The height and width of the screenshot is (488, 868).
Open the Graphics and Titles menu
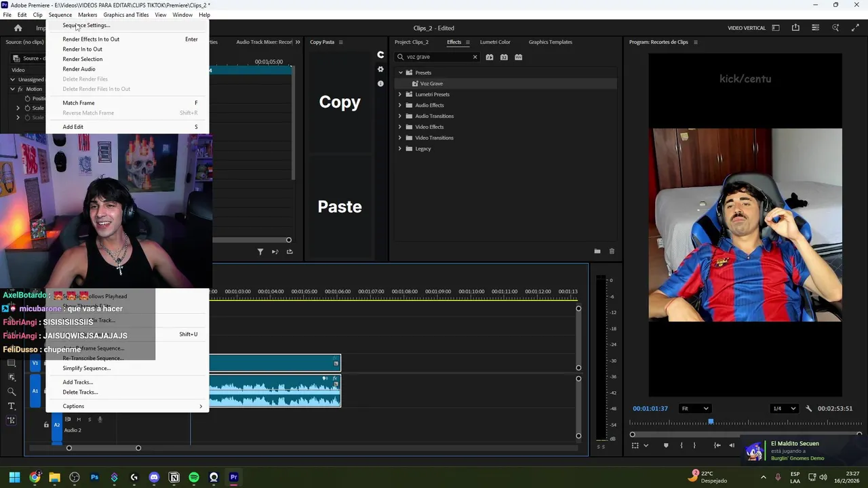(125, 14)
